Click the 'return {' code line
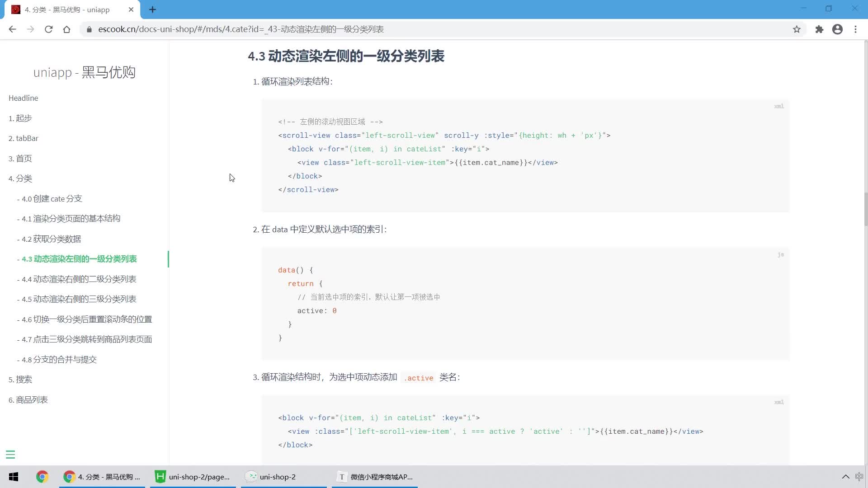Viewport: 868px width, 488px height. (x=305, y=284)
